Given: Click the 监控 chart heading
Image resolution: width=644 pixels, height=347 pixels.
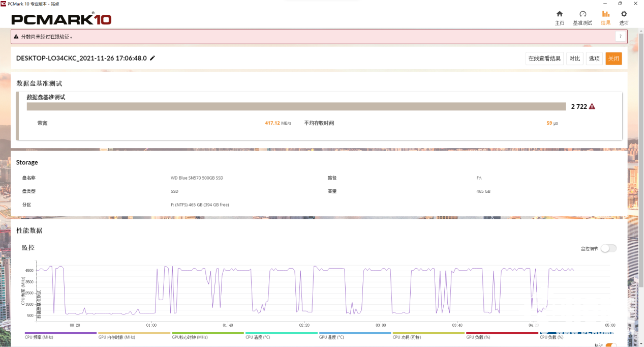Looking at the screenshot, I should tap(28, 247).
